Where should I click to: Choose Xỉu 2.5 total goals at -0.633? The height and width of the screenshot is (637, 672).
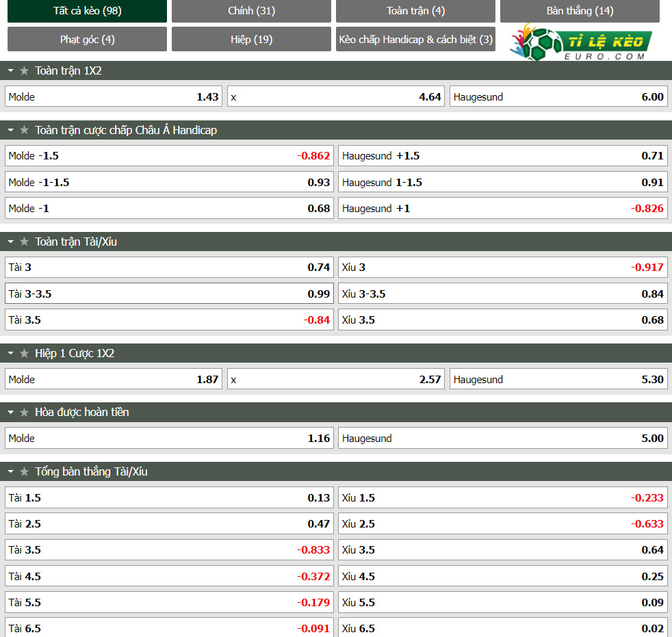tap(503, 524)
